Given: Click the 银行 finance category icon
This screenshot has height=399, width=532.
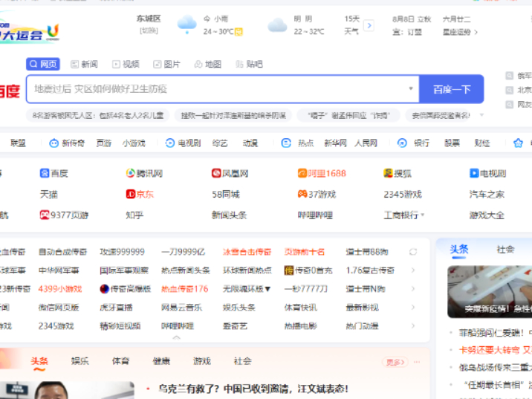Looking at the screenshot, I should [x=402, y=143].
